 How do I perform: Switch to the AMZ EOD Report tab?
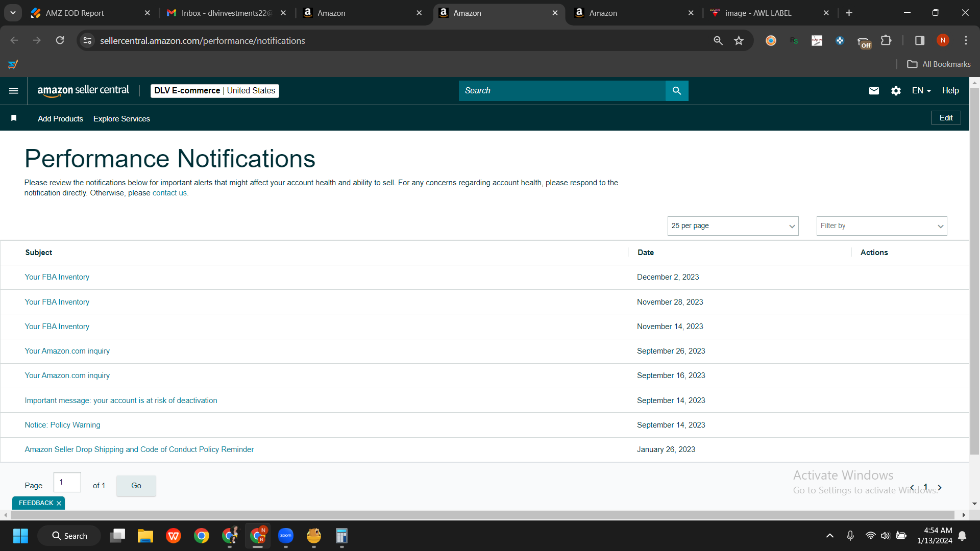click(x=91, y=13)
